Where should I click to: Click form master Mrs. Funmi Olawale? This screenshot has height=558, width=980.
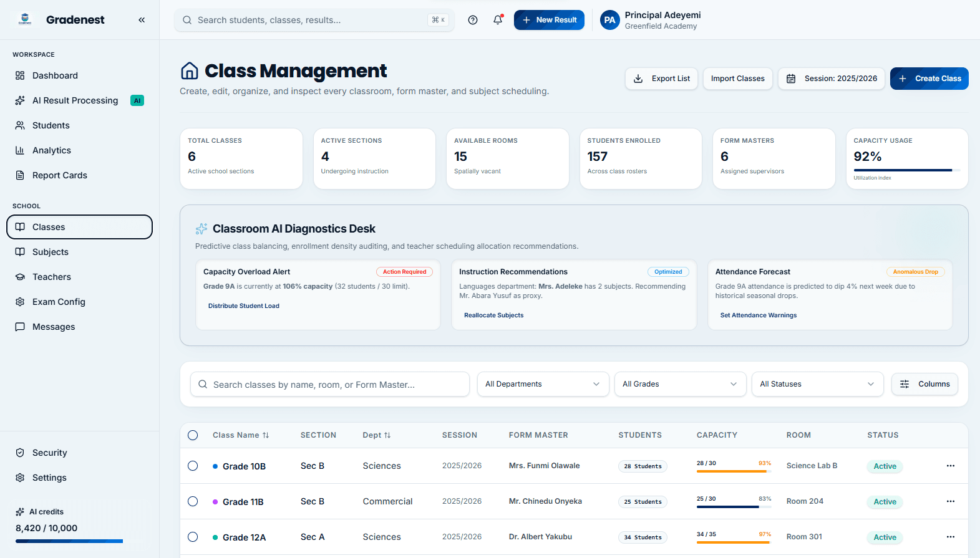[x=544, y=466]
